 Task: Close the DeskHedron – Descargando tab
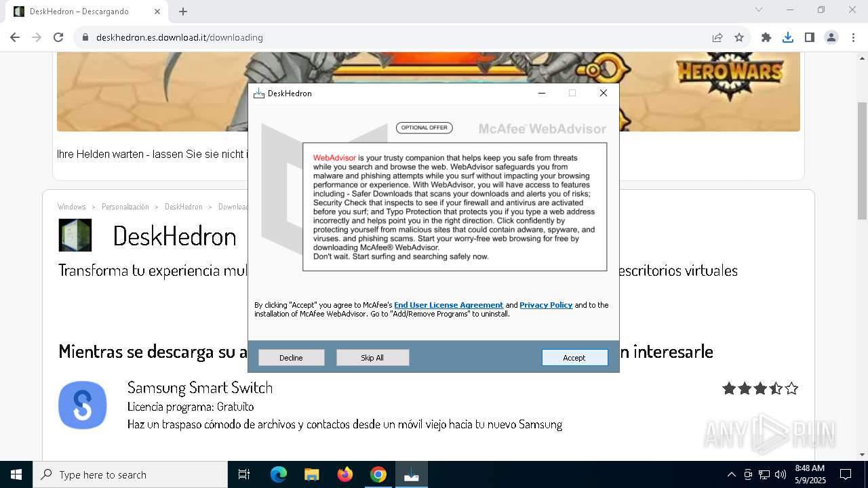point(157,12)
